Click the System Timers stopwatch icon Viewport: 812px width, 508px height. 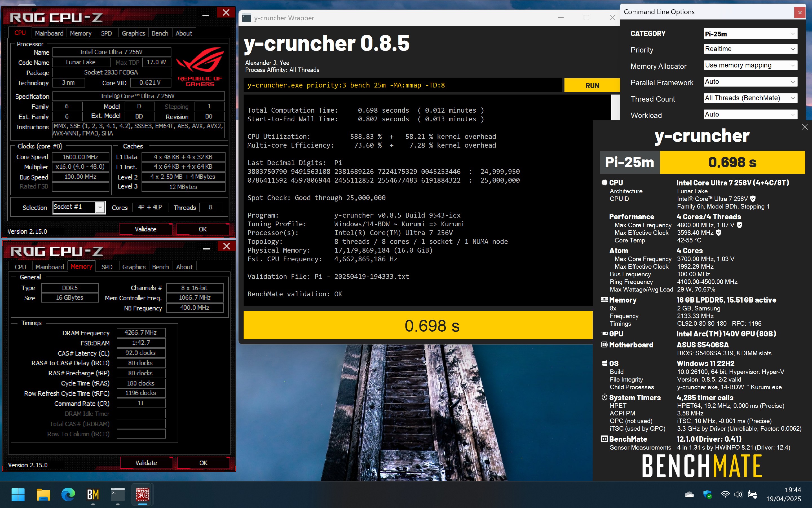(604, 397)
